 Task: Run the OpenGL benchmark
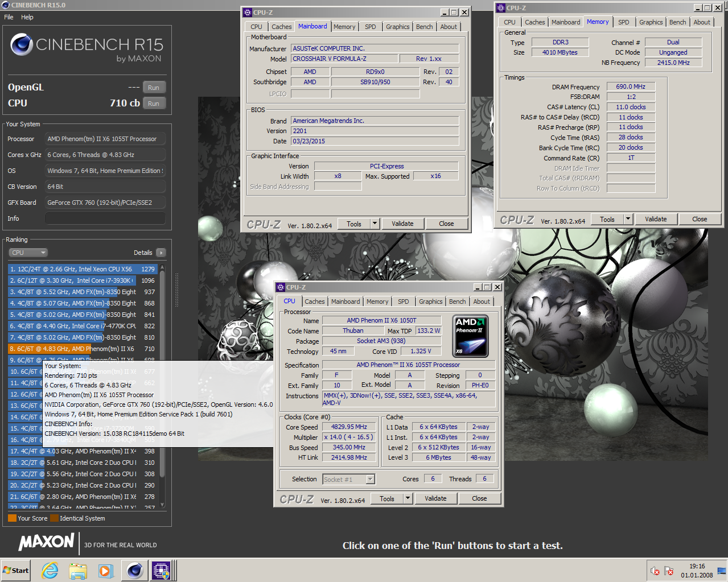pyautogui.click(x=154, y=88)
